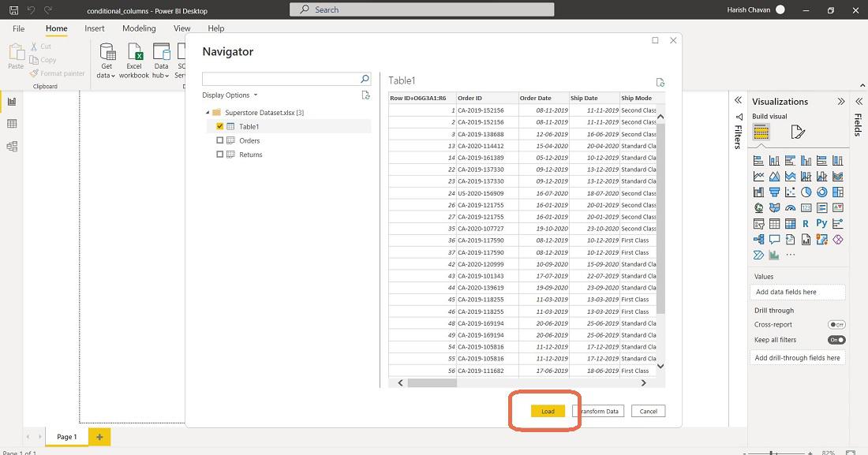
Task: Choose the R script visual
Action: tap(806, 224)
